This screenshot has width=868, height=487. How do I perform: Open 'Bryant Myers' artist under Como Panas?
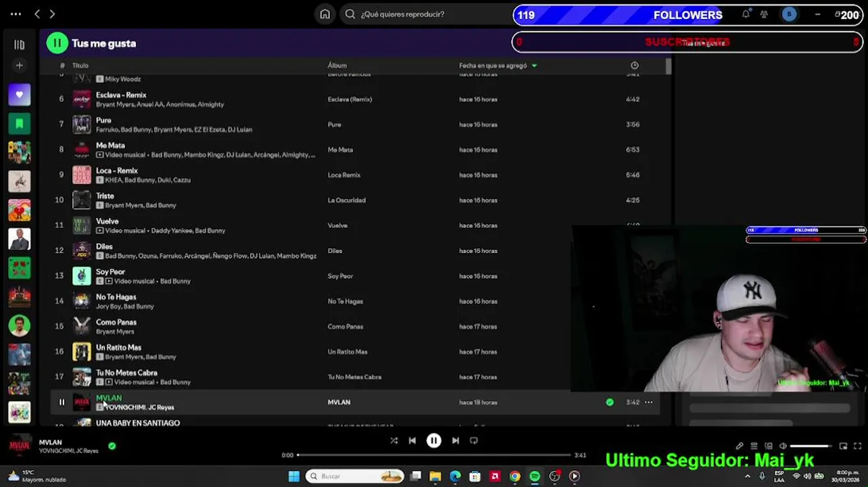[115, 331]
